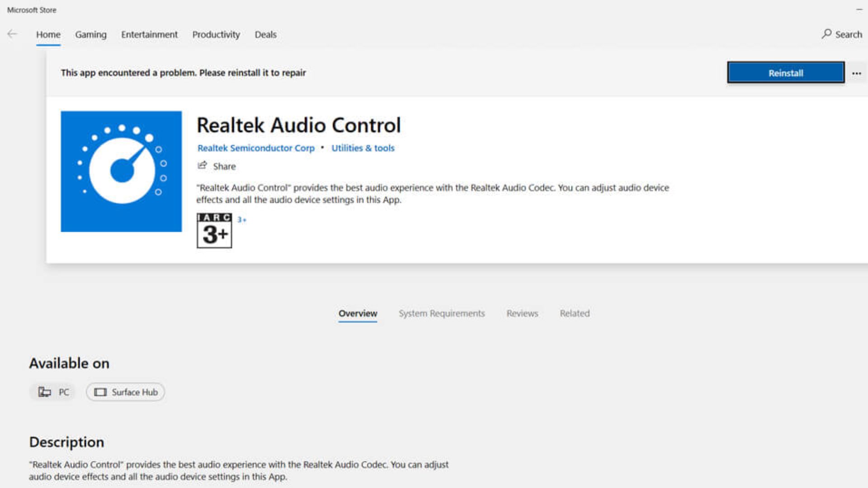Open the Productivity tab
The height and width of the screenshot is (488, 868).
point(216,34)
